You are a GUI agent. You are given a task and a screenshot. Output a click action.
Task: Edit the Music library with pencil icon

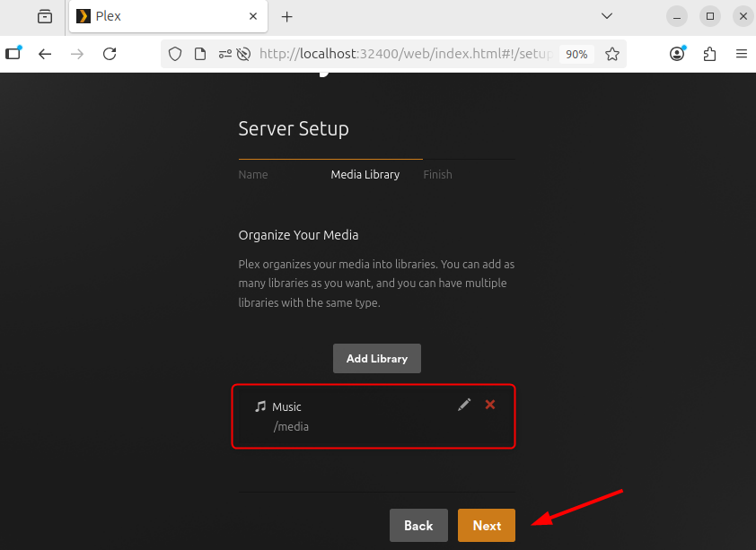pyautogui.click(x=464, y=405)
